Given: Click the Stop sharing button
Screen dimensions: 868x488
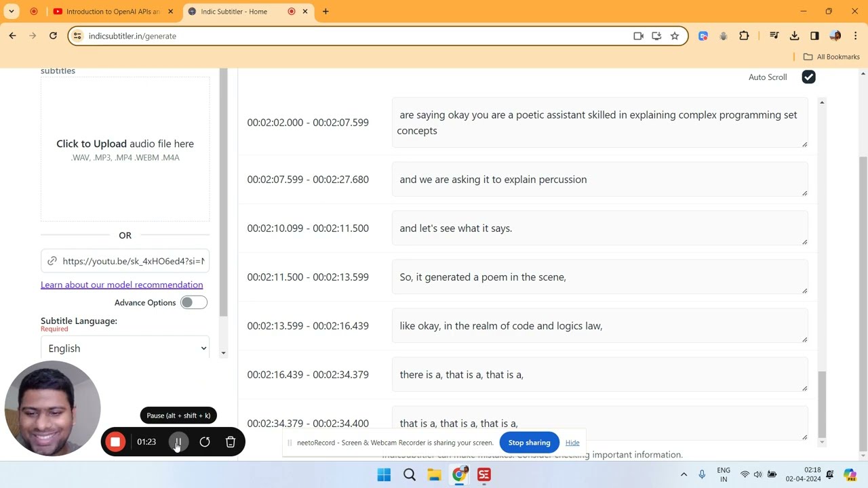Looking at the screenshot, I should tap(529, 442).
